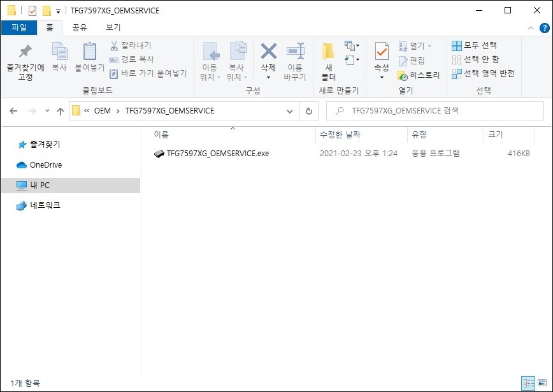Open the New item dropdown icon

tap(352, 45)
